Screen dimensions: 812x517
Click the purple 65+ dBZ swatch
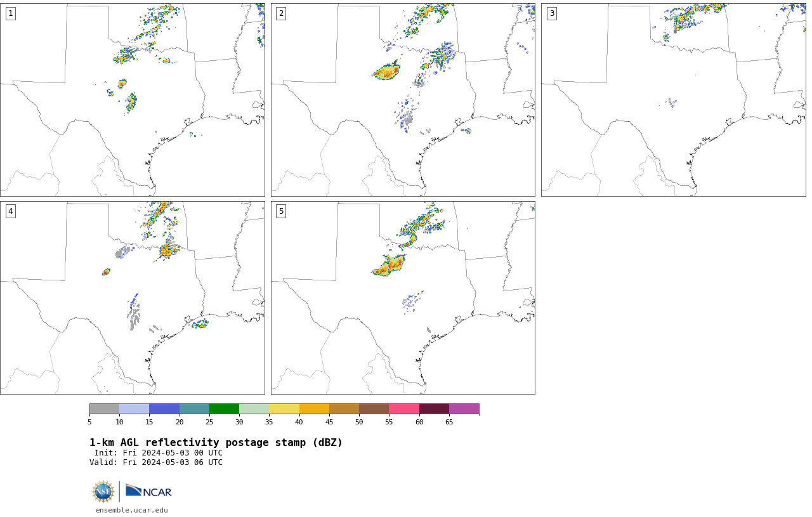(464, 409)
